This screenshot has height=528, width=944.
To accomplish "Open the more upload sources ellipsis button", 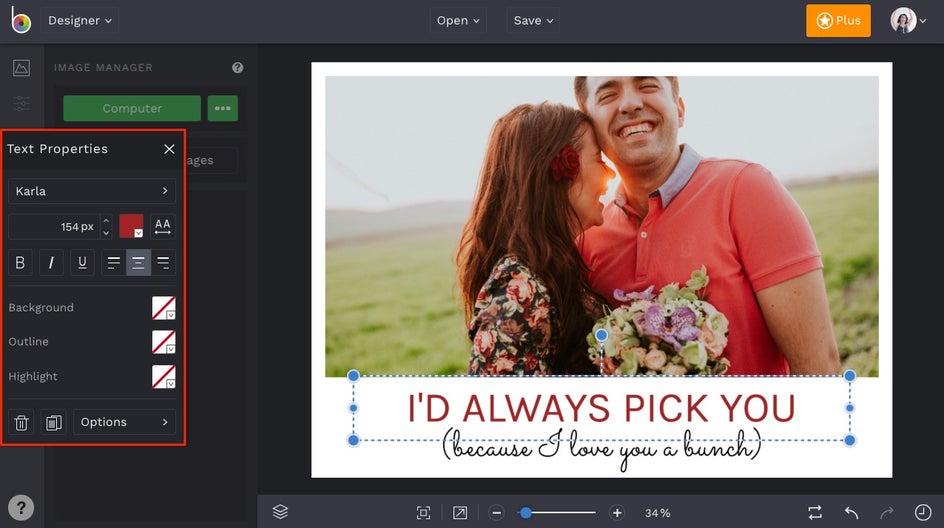I will pos(223,108).
